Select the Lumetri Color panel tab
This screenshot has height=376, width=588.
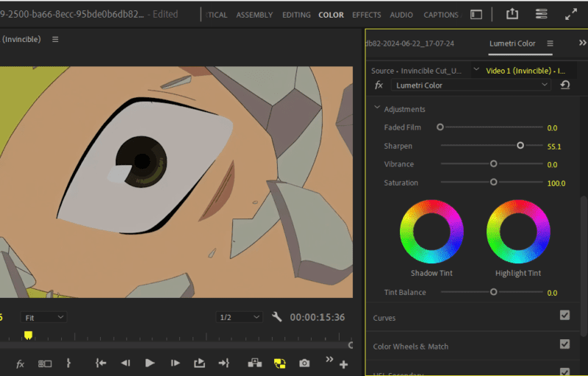pos(512,43)
